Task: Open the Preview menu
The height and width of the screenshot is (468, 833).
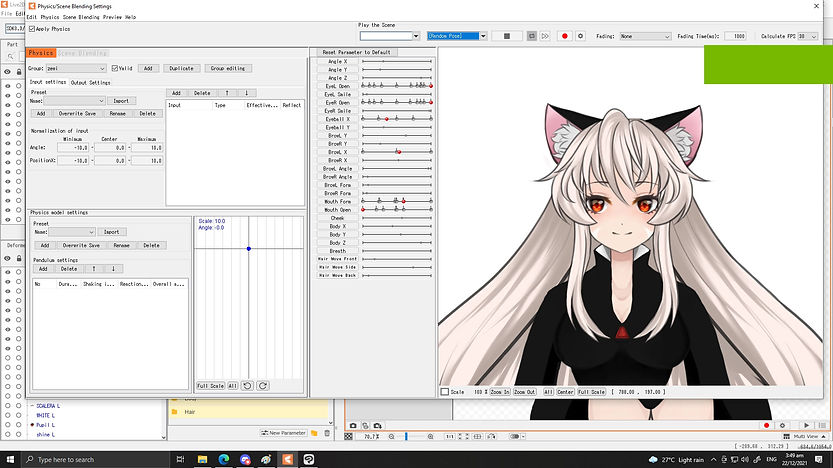Action: (x=112, y=17)
